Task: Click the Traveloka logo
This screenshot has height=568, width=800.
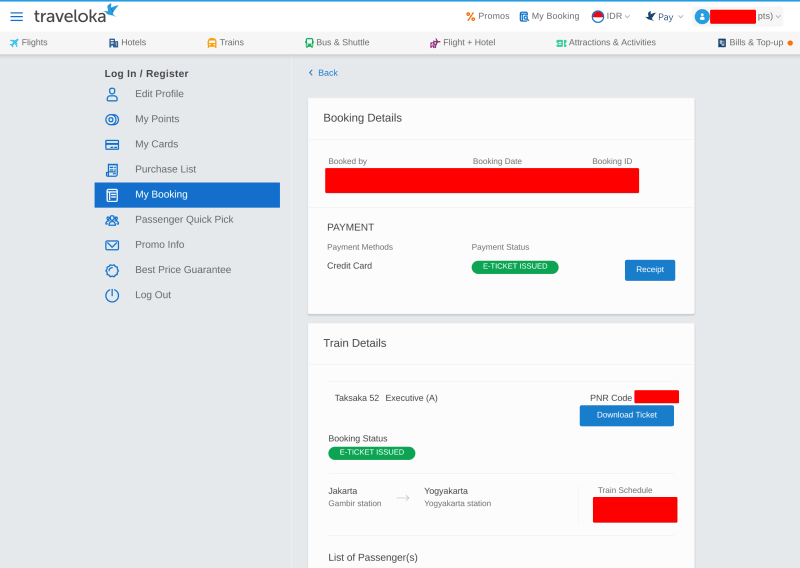Action: click(x=76, y=14)
